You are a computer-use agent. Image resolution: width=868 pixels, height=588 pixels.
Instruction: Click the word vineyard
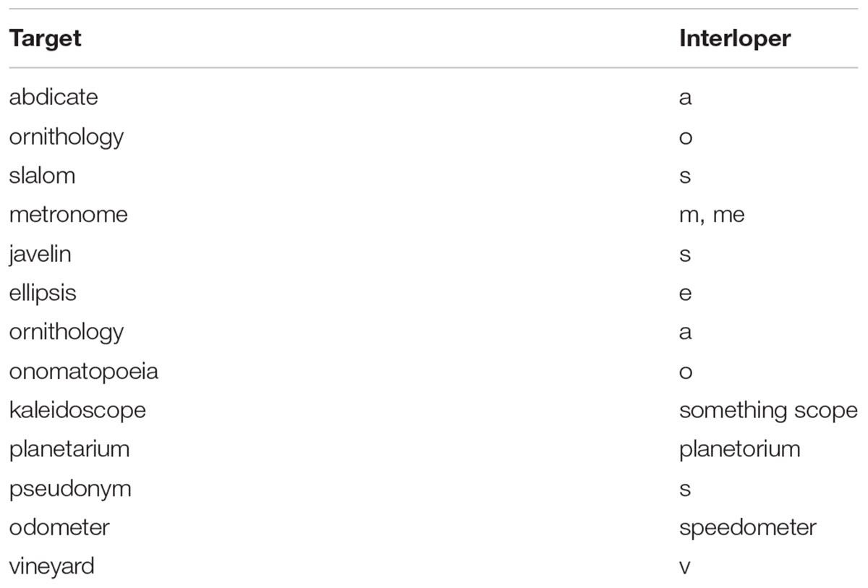tap(51, 566)
